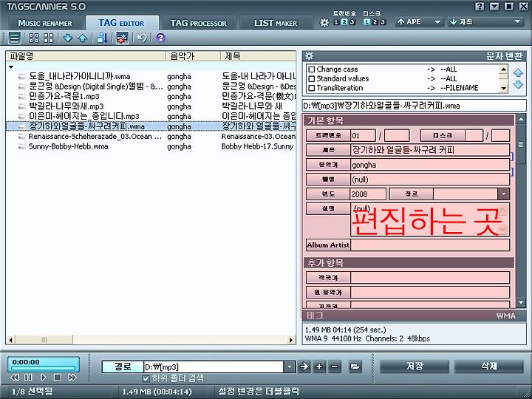Screen dimensions: 532x399
Task: Click the rewind playback button
Action: pyautogui.click(x=15, y=378)
